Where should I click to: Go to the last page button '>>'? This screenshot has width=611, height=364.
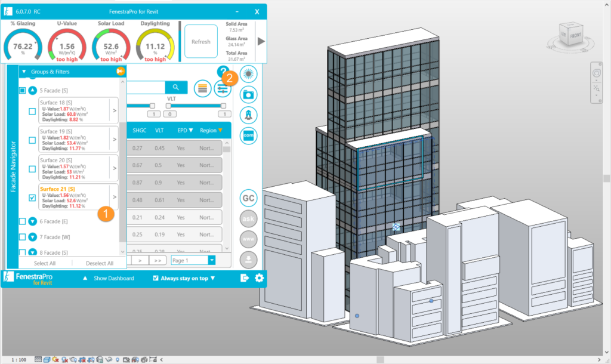tap(158, 260)
